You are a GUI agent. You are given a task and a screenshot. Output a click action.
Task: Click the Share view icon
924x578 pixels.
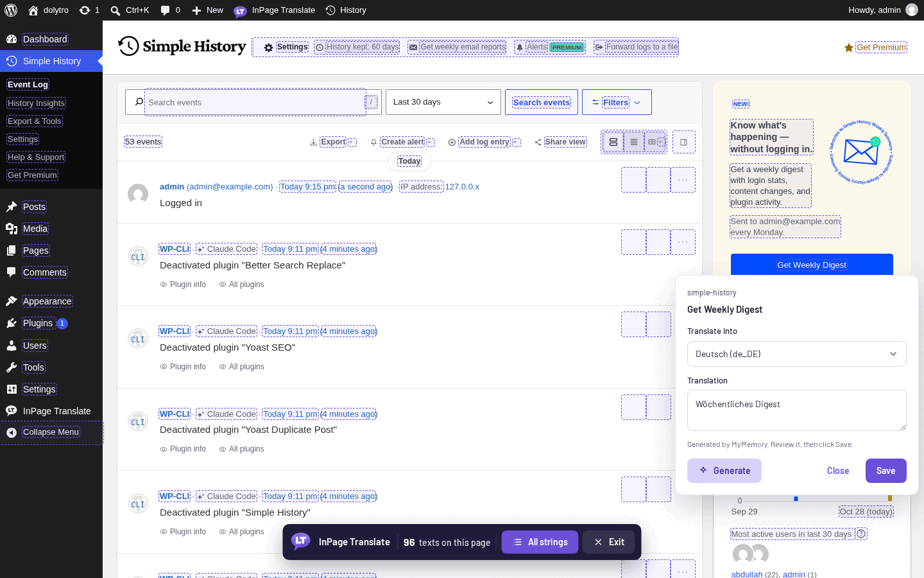click(538, 143)
